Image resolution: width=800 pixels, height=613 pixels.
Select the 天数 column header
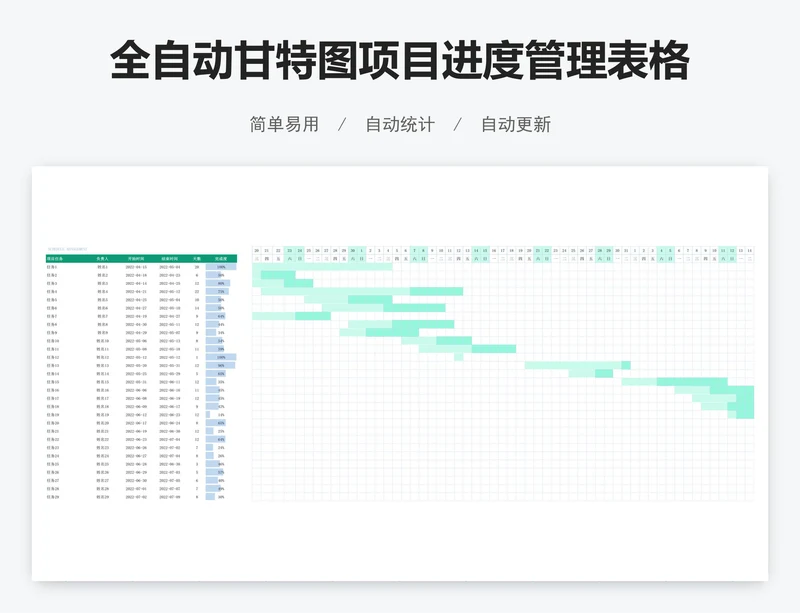coord(197,259)
